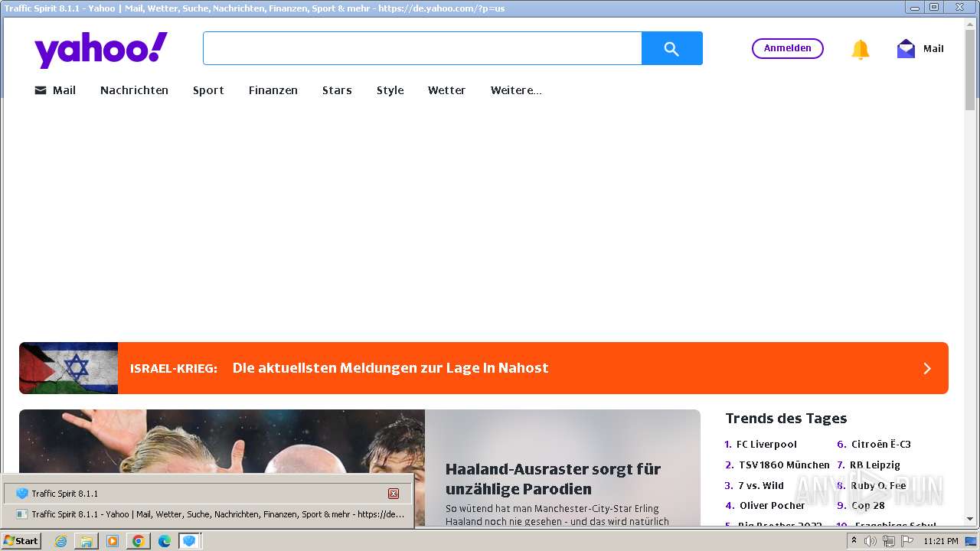Open the Sport navigation item

point(208,90)
